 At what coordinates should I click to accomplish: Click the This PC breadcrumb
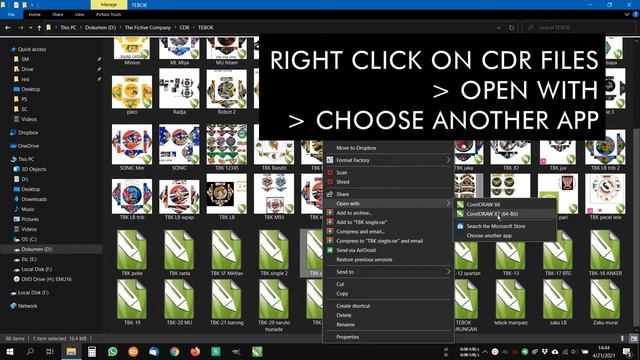(x=68, y=27)
